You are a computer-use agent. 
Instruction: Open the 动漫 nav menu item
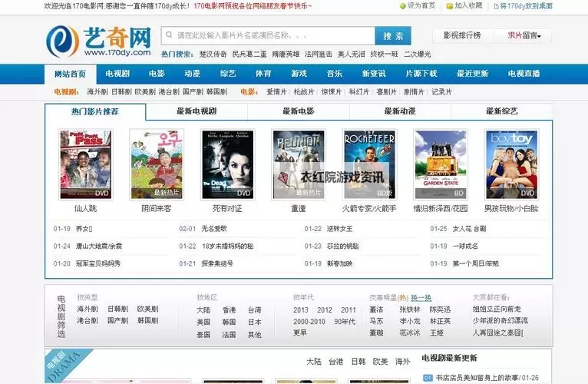coord(192,74)
